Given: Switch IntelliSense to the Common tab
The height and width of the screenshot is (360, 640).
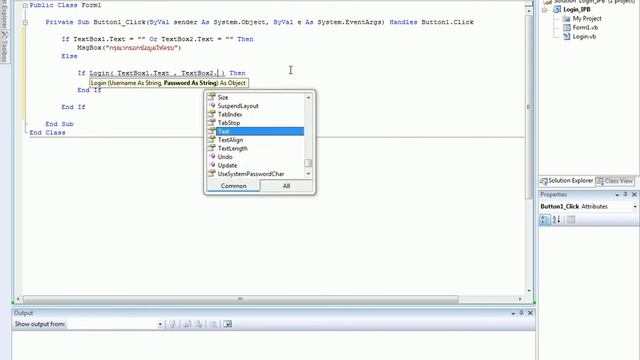Looking at the screenshot, I should pyautogui.click(x=233, y=186).
